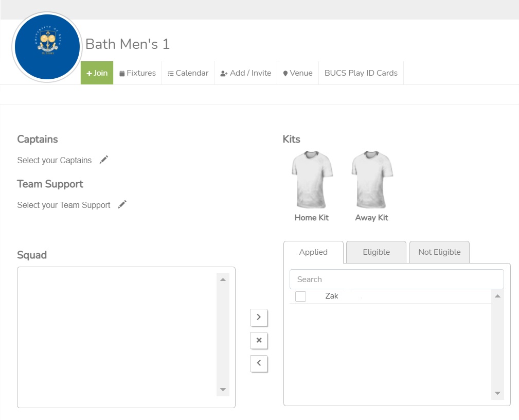Image resolution: width=519 pixels, height=420 pixels.
Task: Click the right arrow move button
Action: [259, 318]
